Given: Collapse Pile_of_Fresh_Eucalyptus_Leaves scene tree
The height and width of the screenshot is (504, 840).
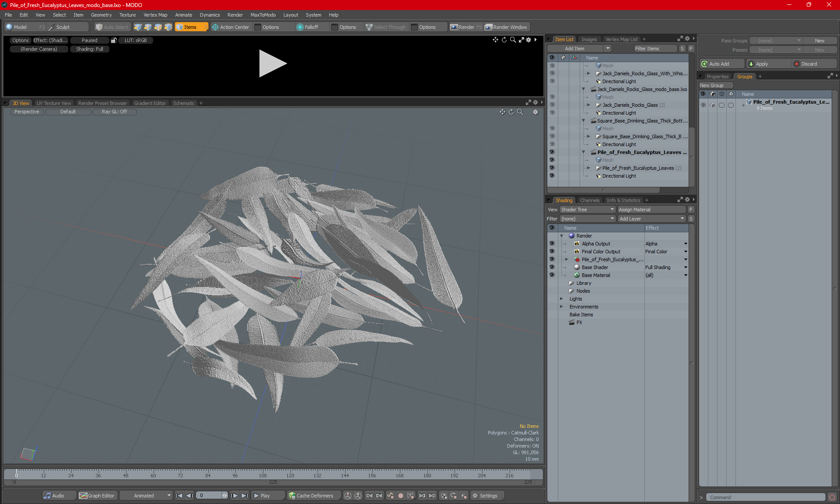Looking at the screenshot, I should (x=583, y=152).
